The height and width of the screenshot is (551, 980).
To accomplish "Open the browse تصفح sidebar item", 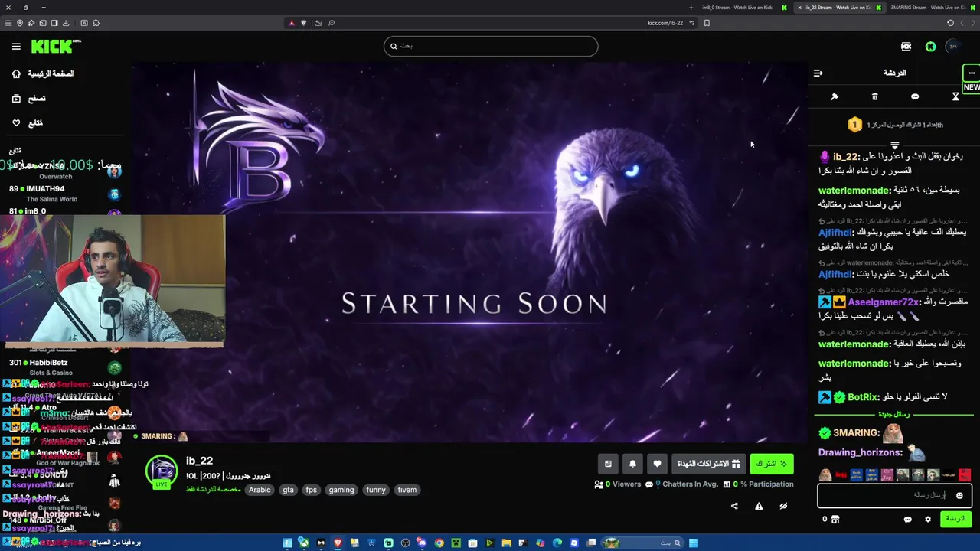I will (29, 99).
